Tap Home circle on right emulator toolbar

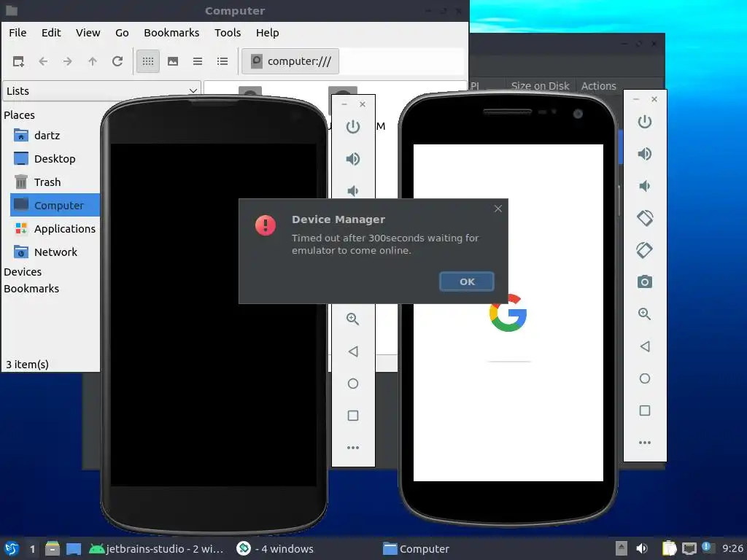(645, 378)
